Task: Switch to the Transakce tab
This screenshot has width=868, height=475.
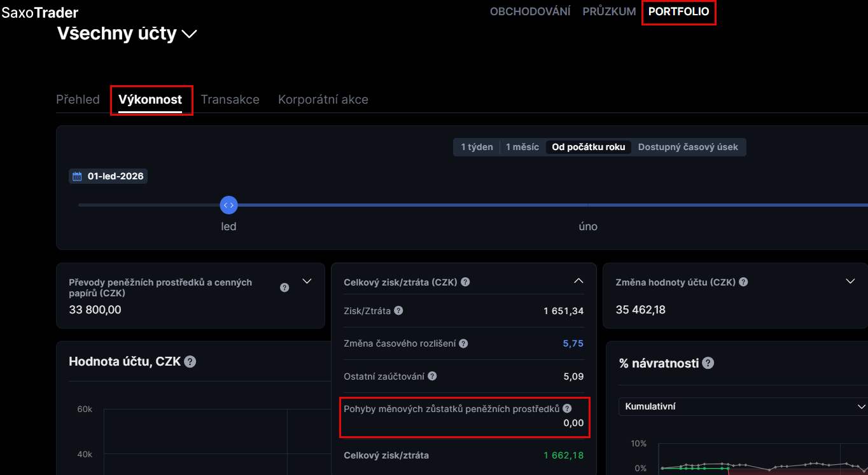Action: (230, 99)
